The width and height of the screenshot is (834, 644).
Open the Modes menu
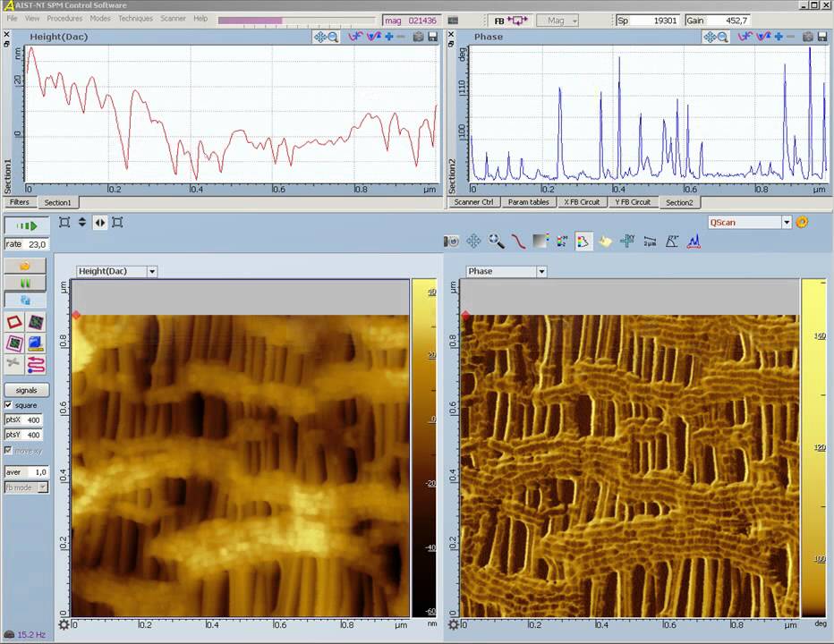(100, 19)
